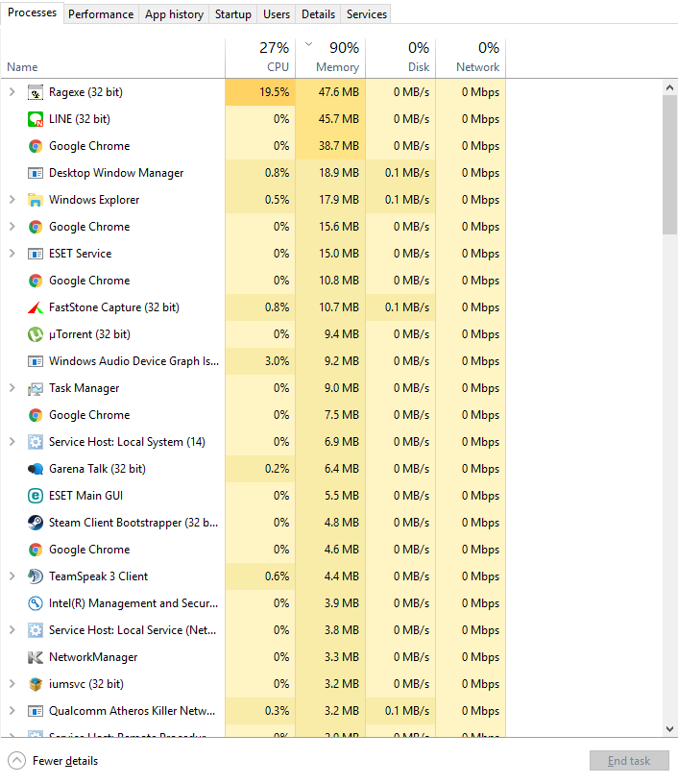Screen dimensions: 678x784
Task: Click the scrollbar up arrow
Action: point(669,87)
